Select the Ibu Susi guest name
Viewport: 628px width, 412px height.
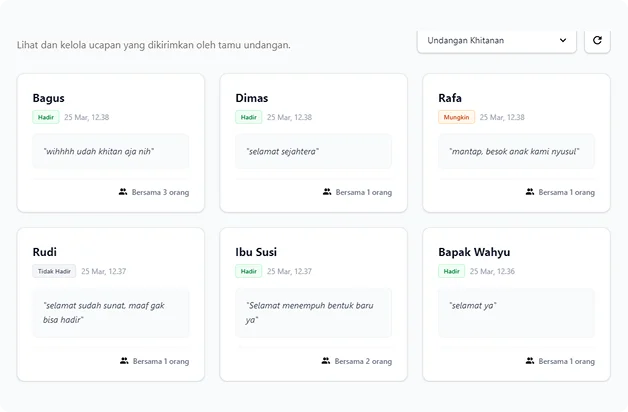click(x=256, y=252)
